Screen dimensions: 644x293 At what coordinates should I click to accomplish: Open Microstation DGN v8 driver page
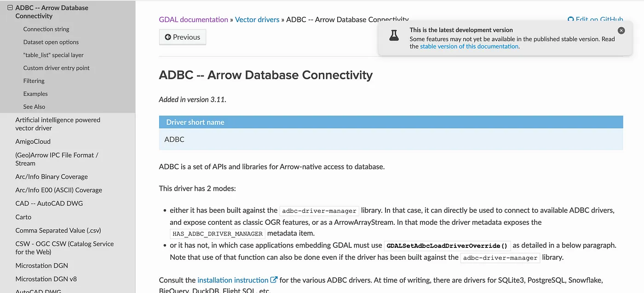(46, 279)
